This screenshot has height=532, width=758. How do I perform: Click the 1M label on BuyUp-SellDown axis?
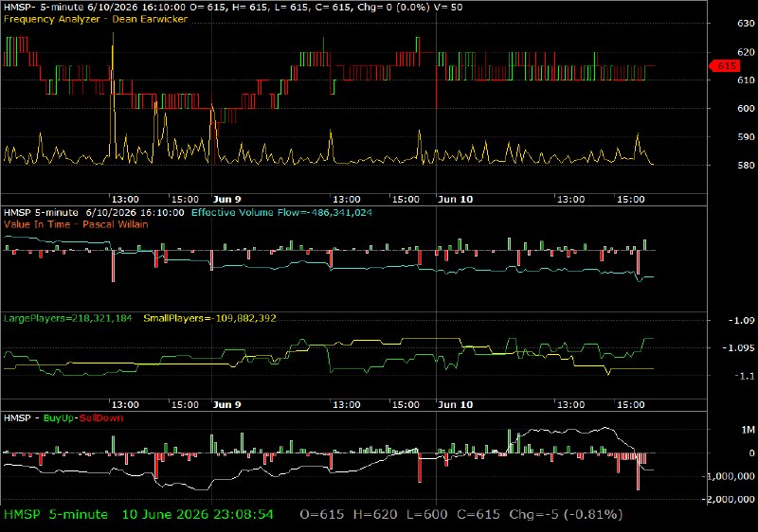(x=749, y=430)
